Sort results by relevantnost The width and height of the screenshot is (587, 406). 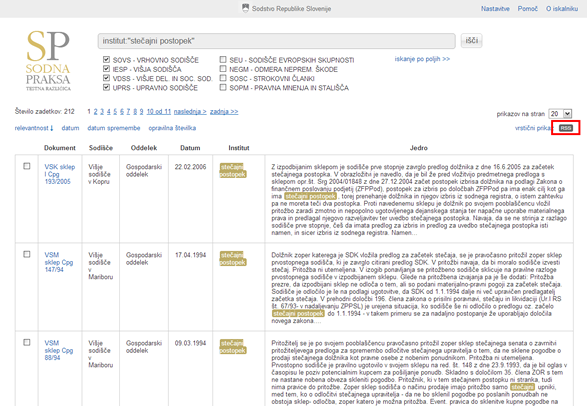tap(34, 128)
